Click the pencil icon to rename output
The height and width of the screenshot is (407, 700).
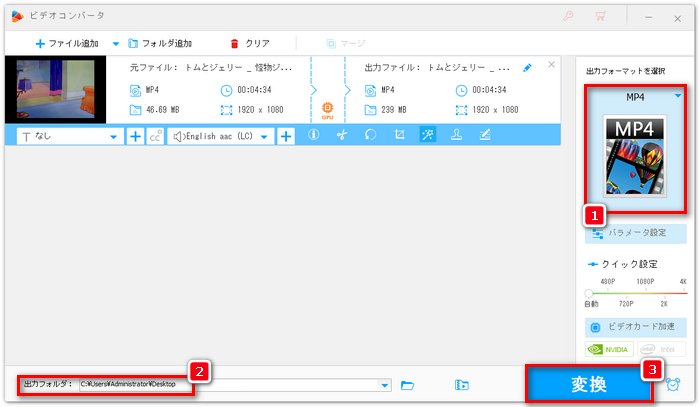pos(527,68)
